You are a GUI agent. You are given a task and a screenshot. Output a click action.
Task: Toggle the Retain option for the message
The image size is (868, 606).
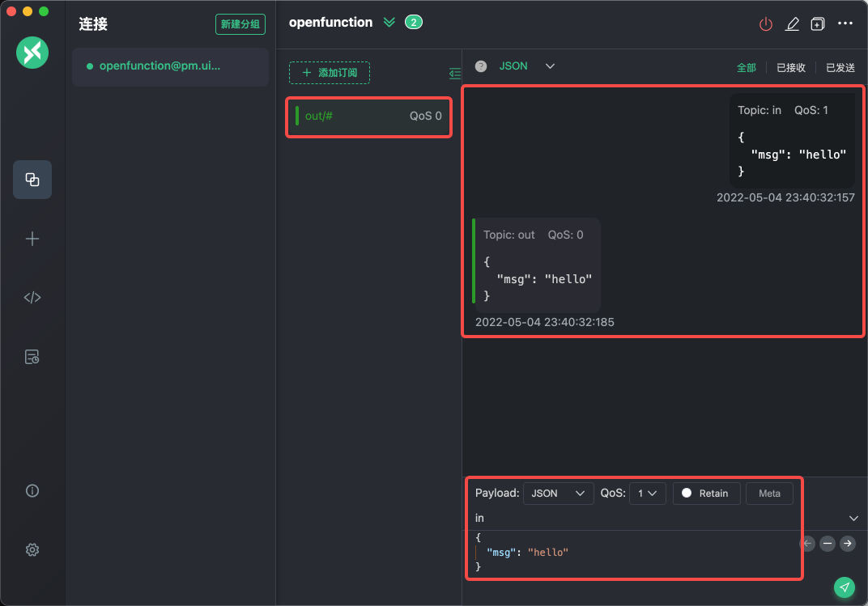pos(705,493)
